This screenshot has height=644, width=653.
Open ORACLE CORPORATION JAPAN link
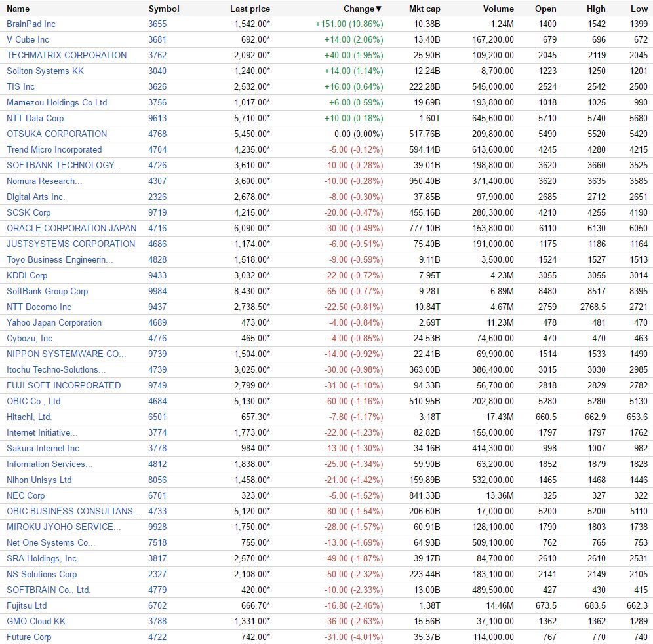pyautogui.click(x=71, y=229)
